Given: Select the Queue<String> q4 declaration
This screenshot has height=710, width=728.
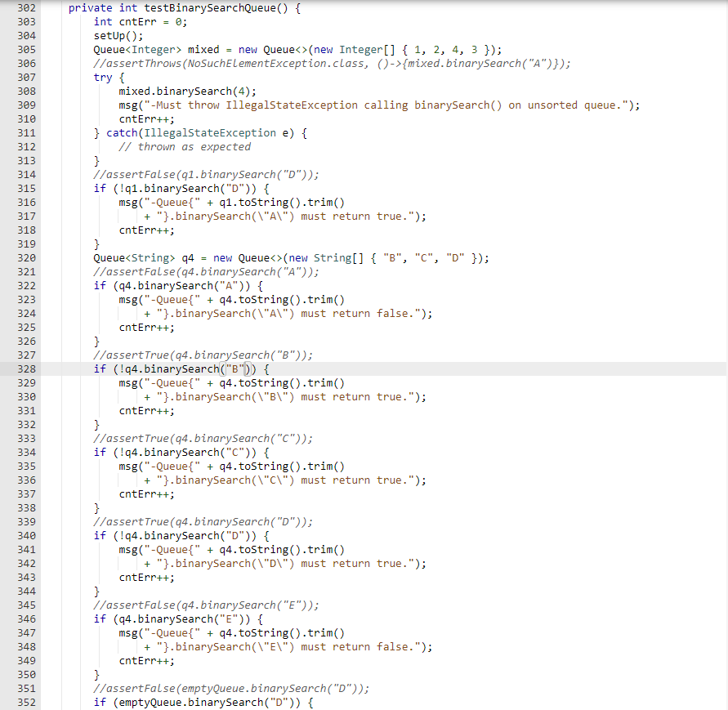Looking at the screenshot, I should [x=147, y=257].
